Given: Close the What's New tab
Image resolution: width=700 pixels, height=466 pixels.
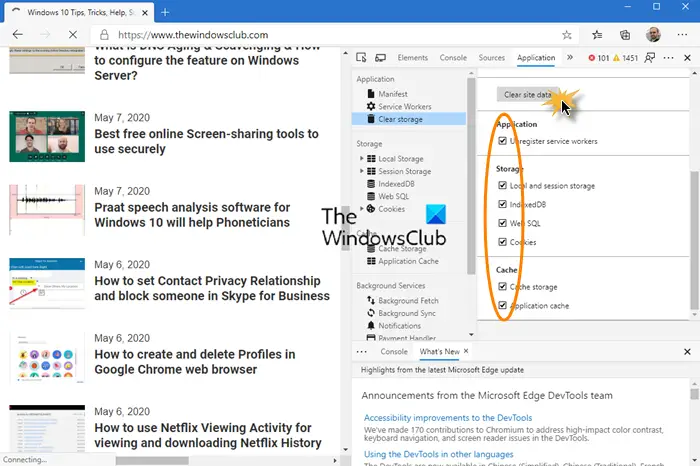Looking at the screenshot, I should (466, 351).
